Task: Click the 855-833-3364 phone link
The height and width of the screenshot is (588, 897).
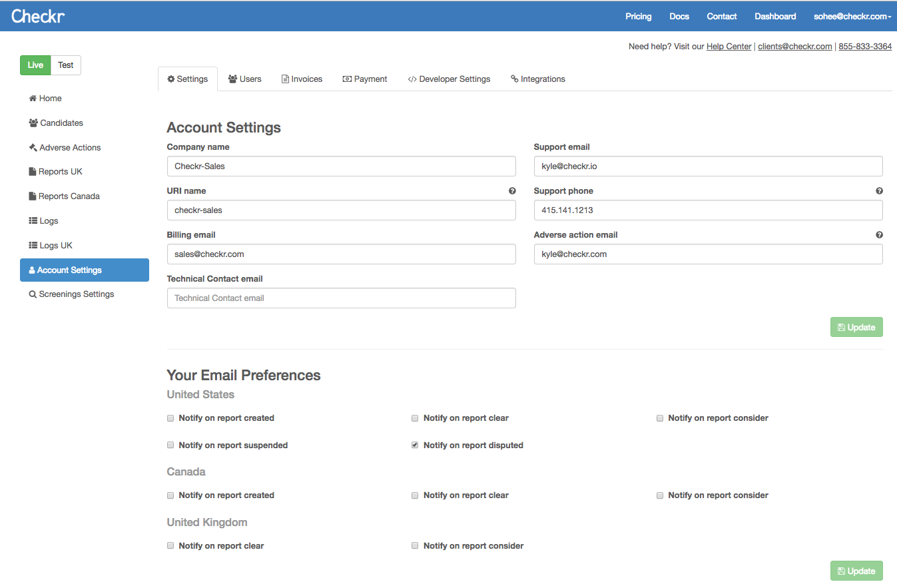Action: coord(865,47)
